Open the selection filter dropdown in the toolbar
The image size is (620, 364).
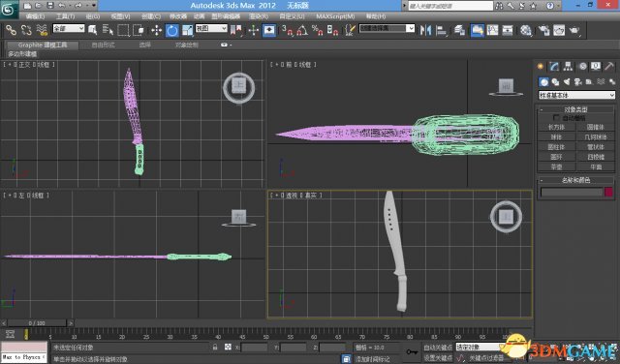pyautogui.click(x=69, y=28)
